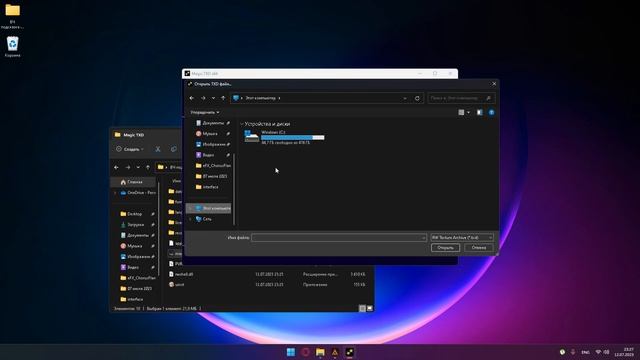640x360 pixels.
Task: Select Изображения in Explorer sidebar
Action: 137,256
